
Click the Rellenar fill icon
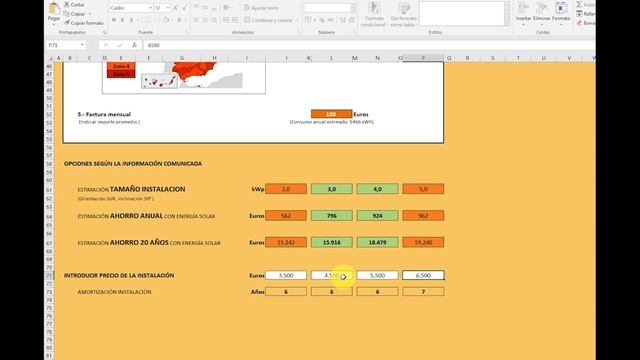(x=579, y=14)
